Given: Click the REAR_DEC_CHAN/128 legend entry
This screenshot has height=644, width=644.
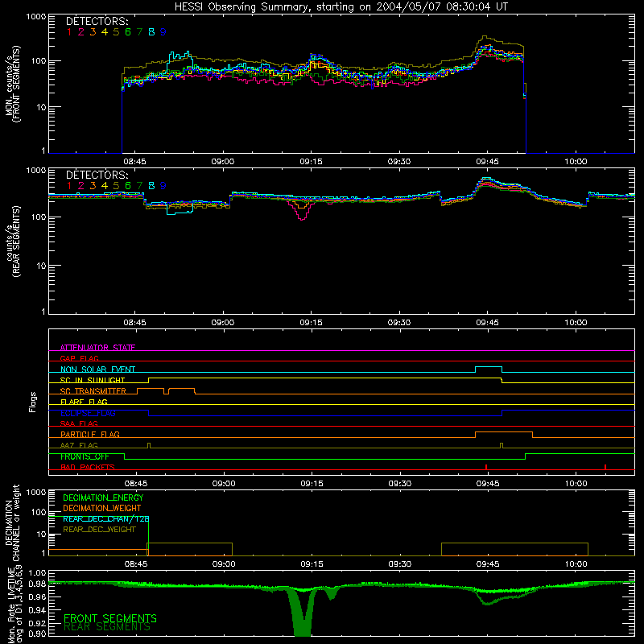Looking at the screenshot, I should [106, 518].
